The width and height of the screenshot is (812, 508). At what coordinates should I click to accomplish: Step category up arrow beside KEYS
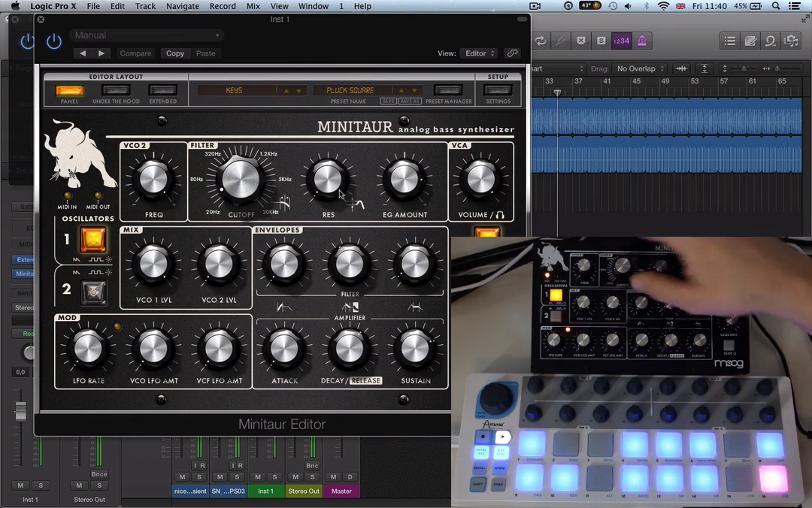tap(286, 91)
